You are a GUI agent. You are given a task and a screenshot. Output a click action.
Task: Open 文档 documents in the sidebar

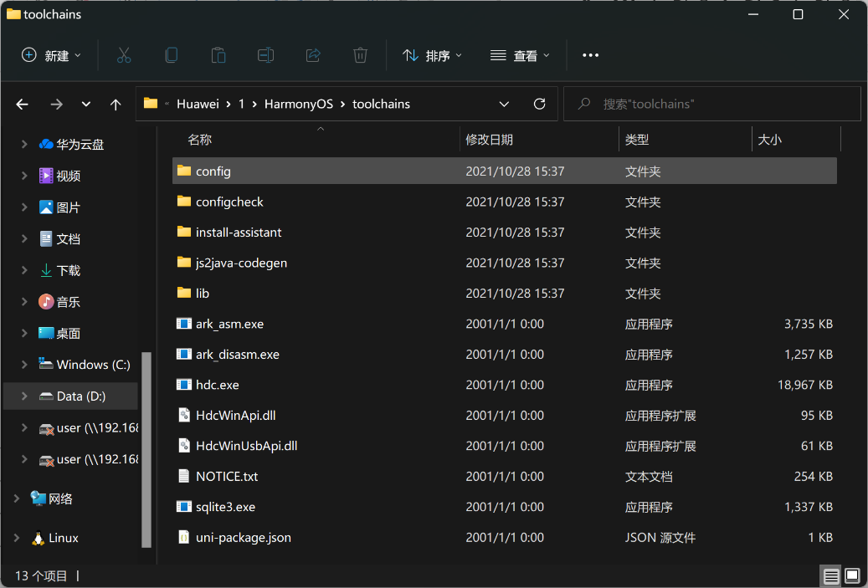(59, 239)
